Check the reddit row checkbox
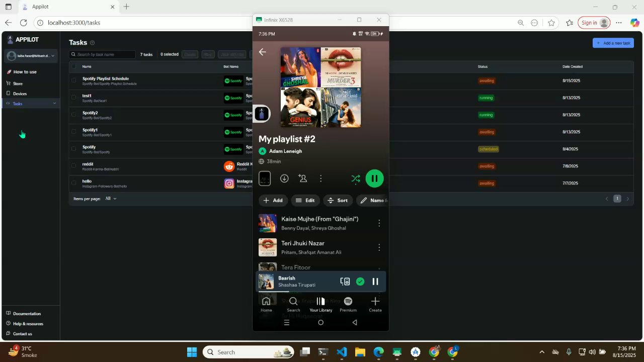 coord(74,166)
